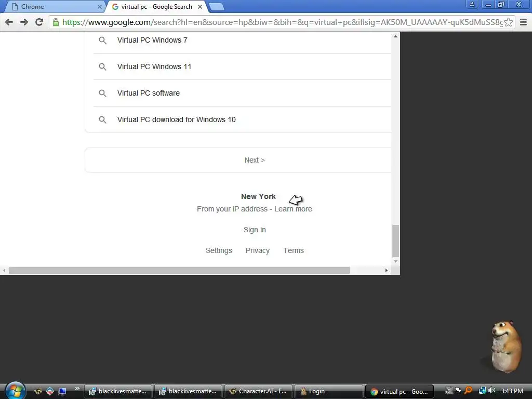The image size is (532, 399).
Task: Click the orange magnifier tray icon
Action: point(468,391)
